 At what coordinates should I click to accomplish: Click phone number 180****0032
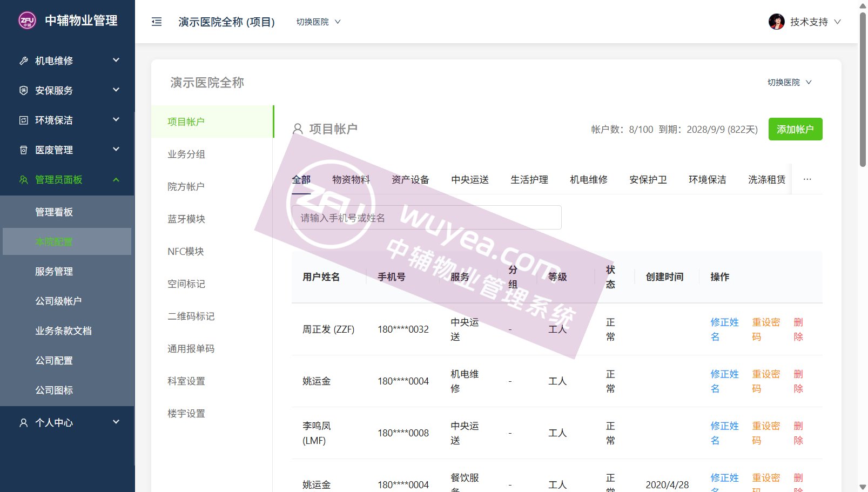[403, 329]
